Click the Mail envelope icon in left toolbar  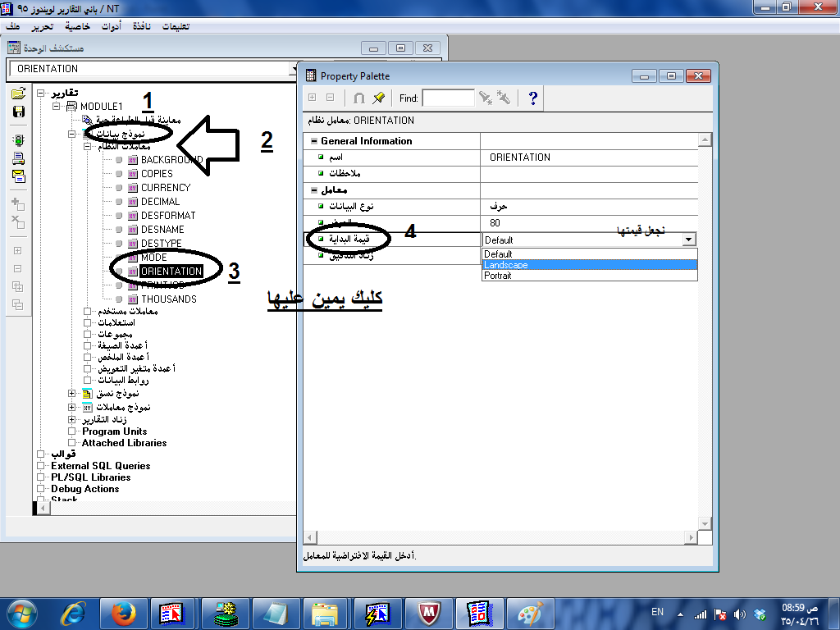18,176
